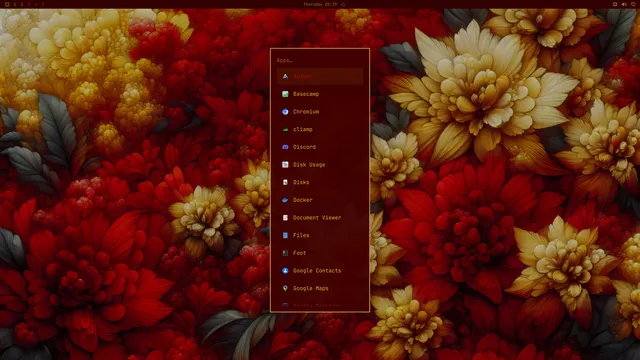Click the Foot terminal icon
Viewport: 640px width, 360px height.
(285, 253)
